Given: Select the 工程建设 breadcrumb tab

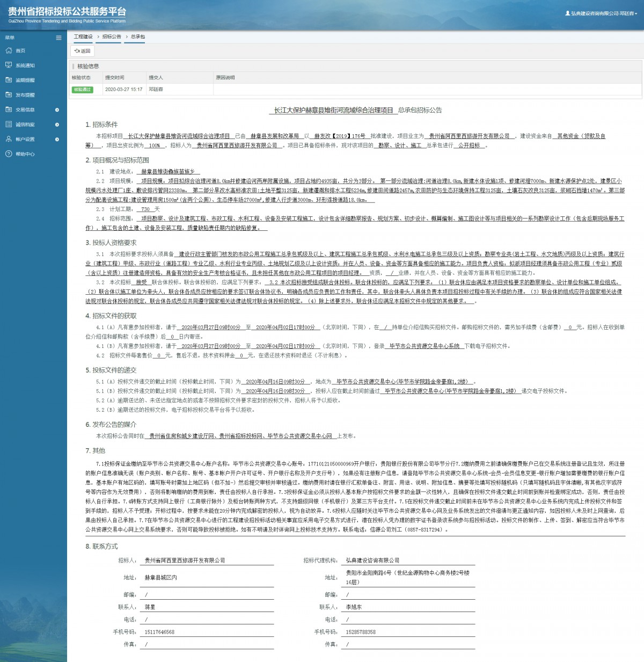Looking at the screenshot, I should point(83,37).
